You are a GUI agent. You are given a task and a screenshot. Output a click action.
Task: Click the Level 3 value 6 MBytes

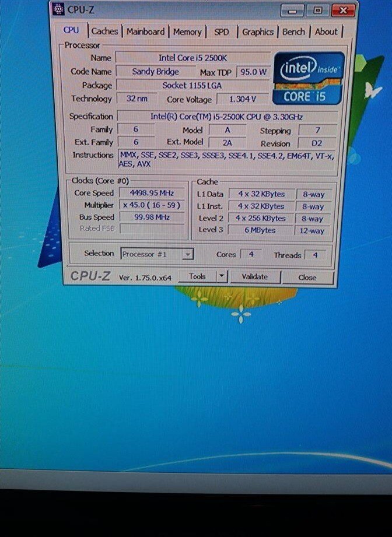[260, 230]
